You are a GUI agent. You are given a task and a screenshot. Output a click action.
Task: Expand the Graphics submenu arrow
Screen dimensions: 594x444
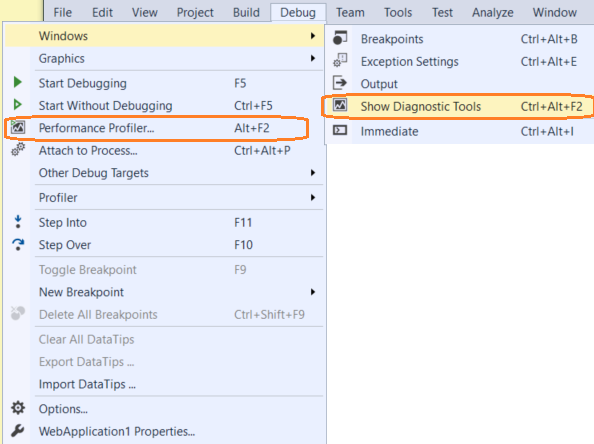click(313, 58)
